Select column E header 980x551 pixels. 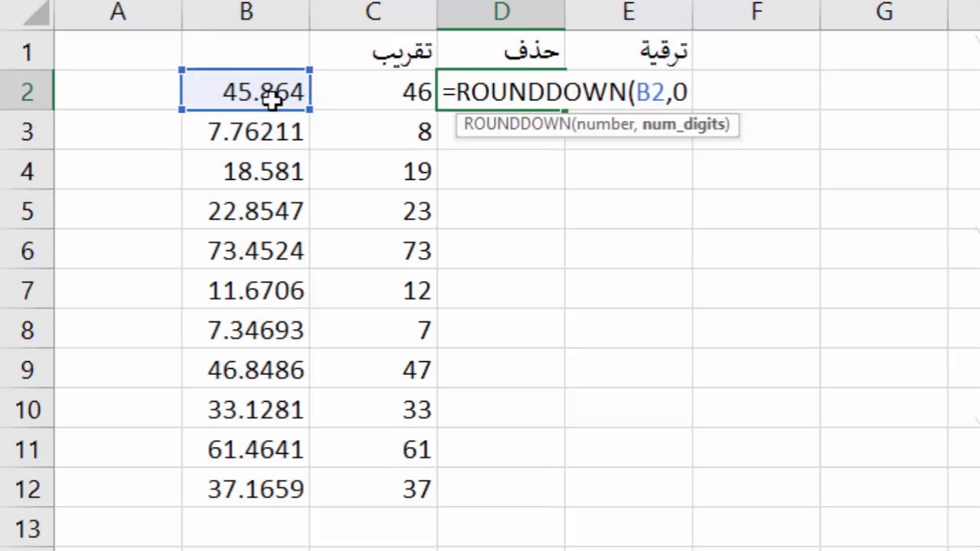click(x=629, y=12)
